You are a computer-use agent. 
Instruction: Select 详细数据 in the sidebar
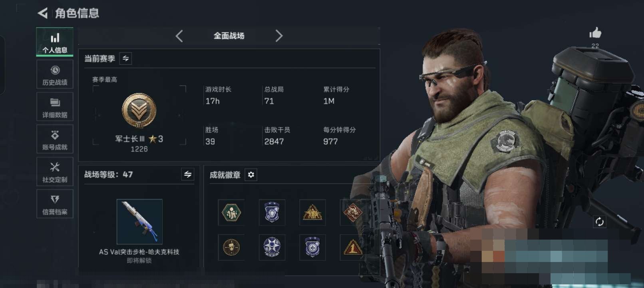55,107
